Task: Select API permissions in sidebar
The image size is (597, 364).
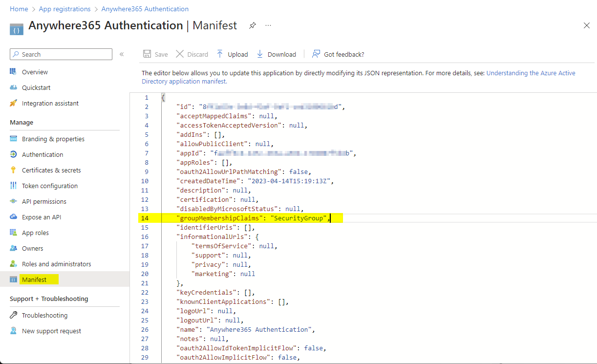Action: (x=44, y=201)
